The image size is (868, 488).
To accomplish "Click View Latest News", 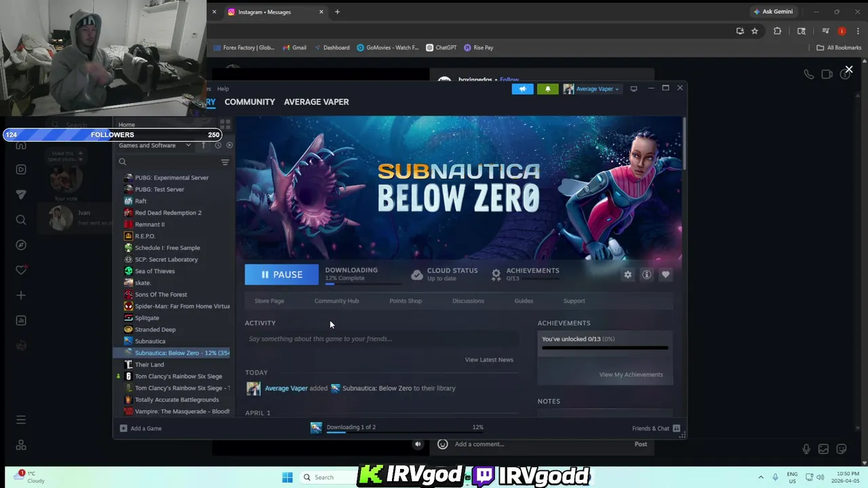I will 489,360.
